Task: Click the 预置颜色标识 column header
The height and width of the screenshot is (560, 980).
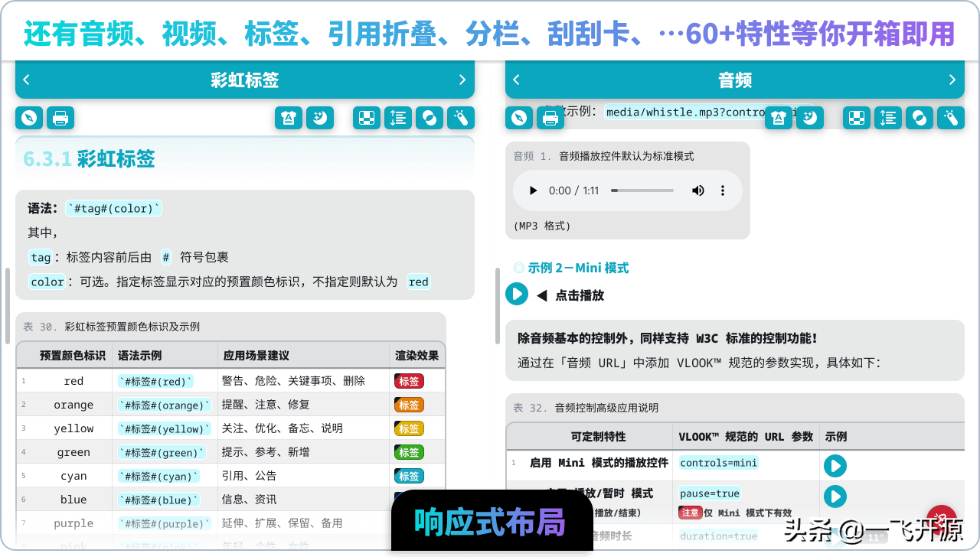Action: pyautogui.click(x=73, y=356)
